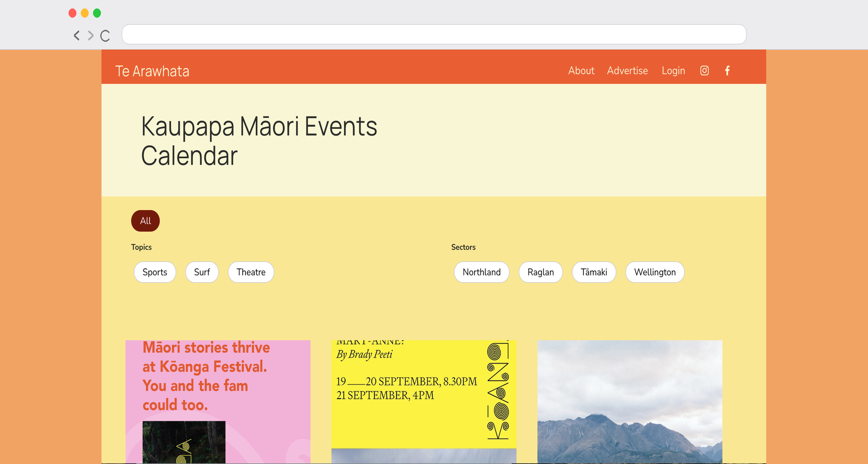Reload the page with refresh icon

pyautogui.click(x=105, y=36)
